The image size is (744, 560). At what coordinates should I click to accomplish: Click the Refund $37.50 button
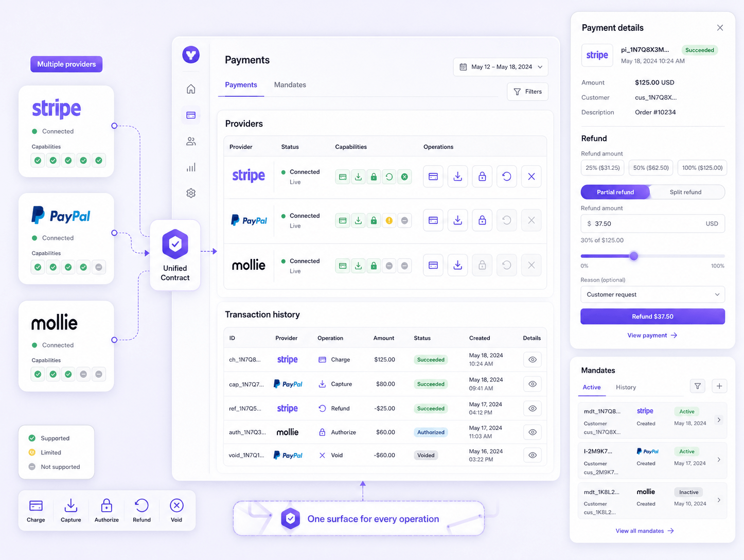click(x=652, y=317)
